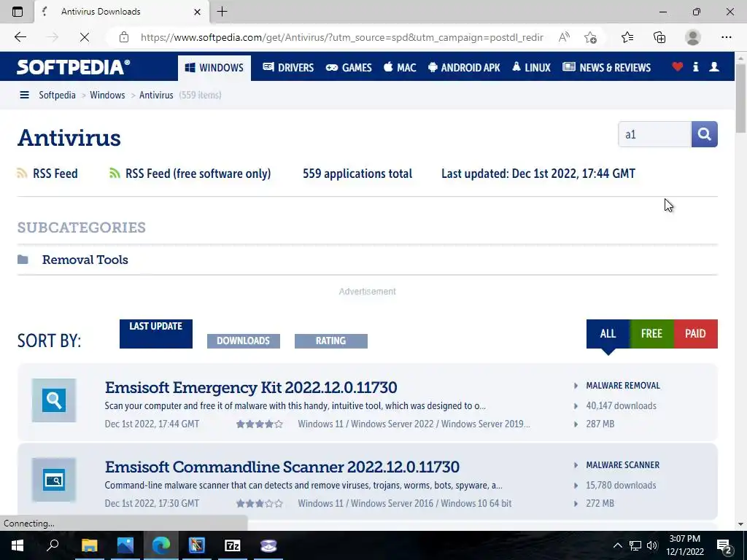
Task: Open the hamburger menu beside Softpedia breadcrumb
Action: (24, 95)
